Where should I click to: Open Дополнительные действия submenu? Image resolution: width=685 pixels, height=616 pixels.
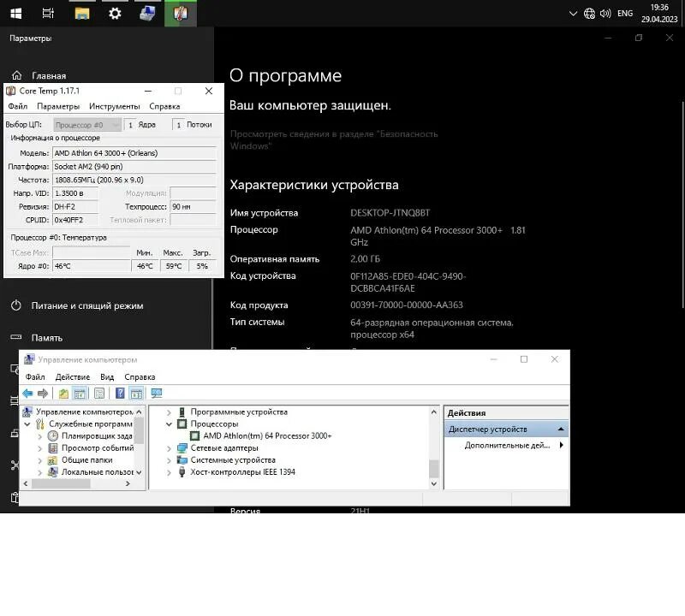[x=515, y=445]
